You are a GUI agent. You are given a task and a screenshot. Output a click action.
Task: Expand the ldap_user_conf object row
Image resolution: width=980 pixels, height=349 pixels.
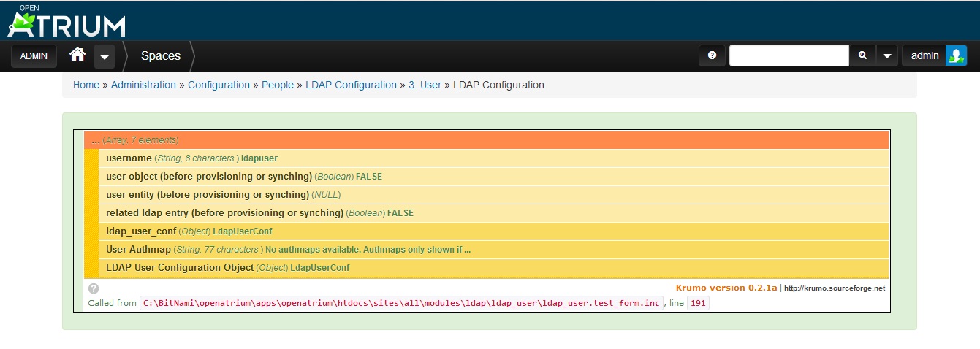click(189, 231)
